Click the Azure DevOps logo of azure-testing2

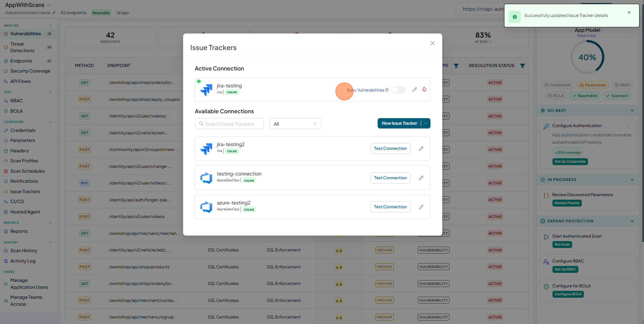pyautogui.click(x=206, y=207)
